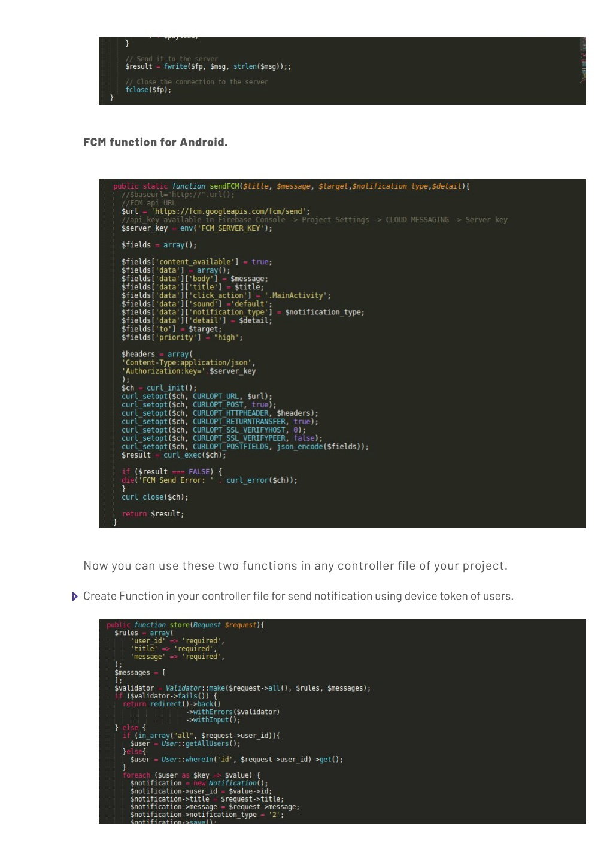
Task: Click the 'return redirect()->back()' line
Action: pyautogui.click(x=171, y=704)
